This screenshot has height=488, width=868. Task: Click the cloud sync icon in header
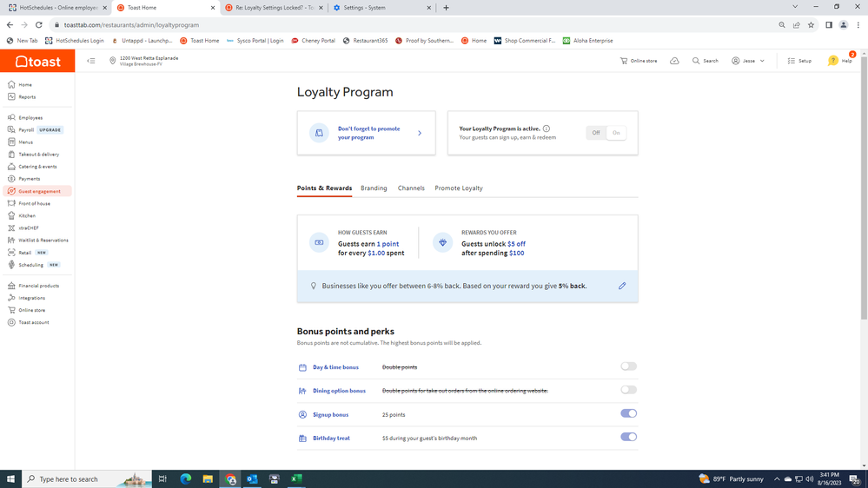click(674, 61)
